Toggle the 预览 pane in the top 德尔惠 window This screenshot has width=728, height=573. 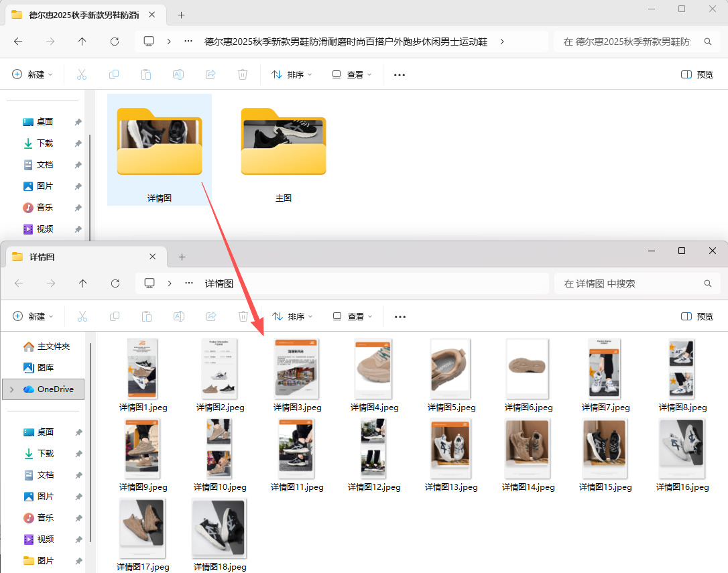tap(697, 74)
